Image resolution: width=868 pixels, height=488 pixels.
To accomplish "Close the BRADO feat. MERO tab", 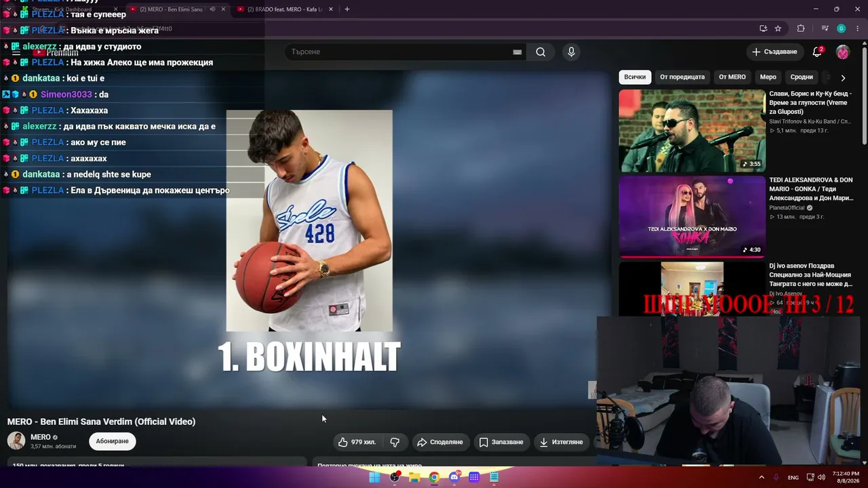I will click(331, 9).
